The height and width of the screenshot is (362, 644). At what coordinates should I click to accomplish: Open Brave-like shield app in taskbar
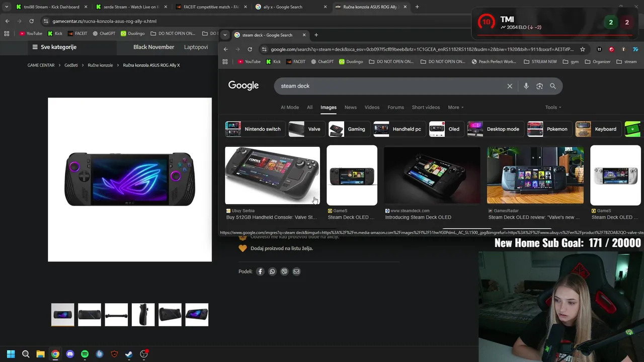114,354
